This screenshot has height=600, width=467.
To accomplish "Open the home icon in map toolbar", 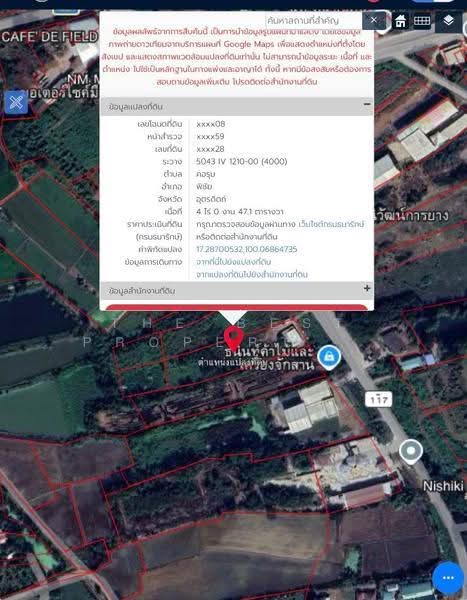I will tap(400, 21).
